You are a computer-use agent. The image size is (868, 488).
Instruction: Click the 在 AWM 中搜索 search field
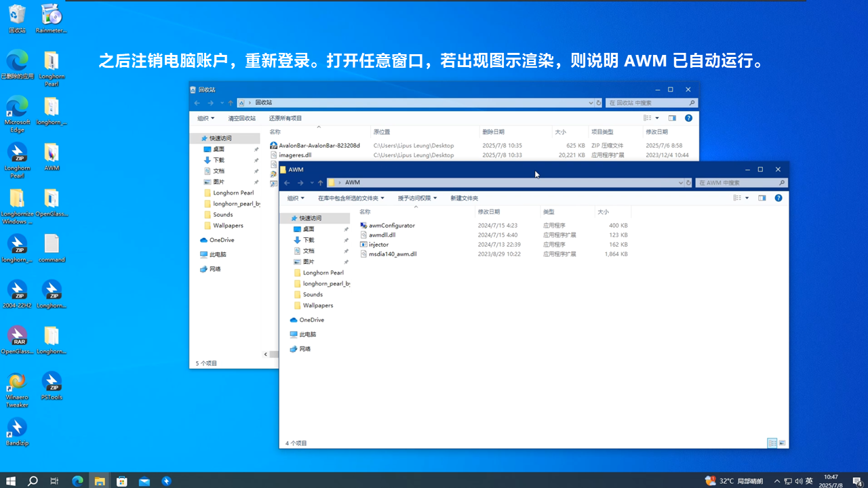coord(741,182)
